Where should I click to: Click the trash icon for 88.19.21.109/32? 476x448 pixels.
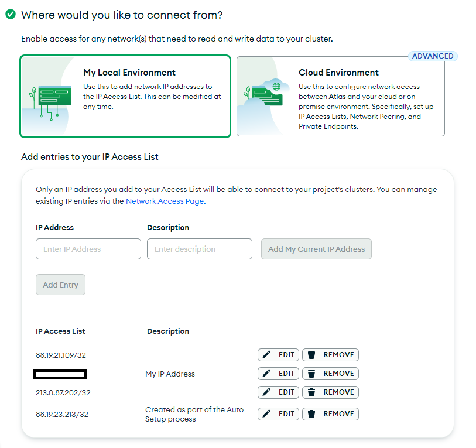(311, 354)
